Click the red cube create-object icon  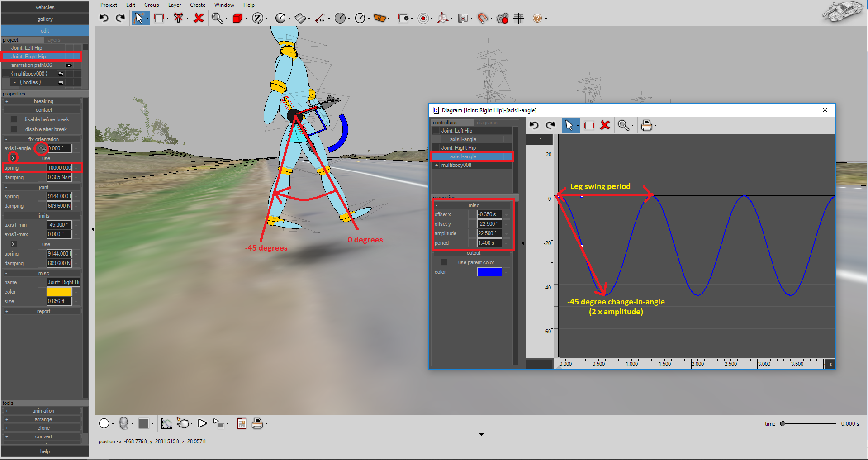coord(237,18)
